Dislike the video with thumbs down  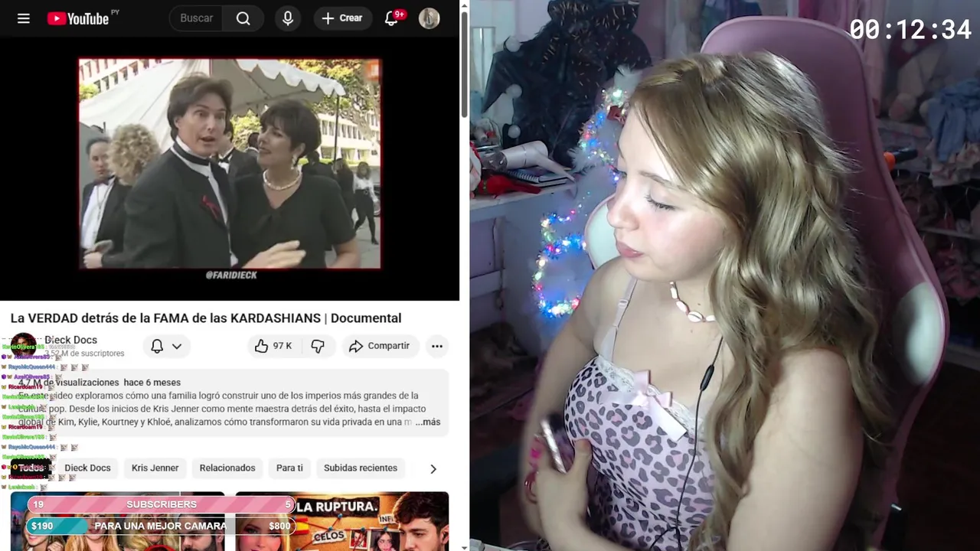318,346
